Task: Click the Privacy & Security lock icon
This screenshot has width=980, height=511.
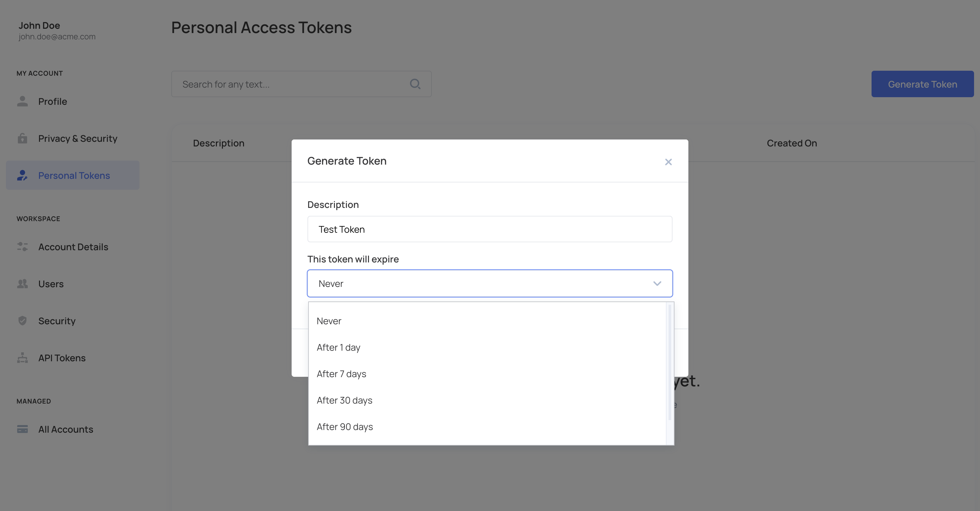Action: coord(22,138)
